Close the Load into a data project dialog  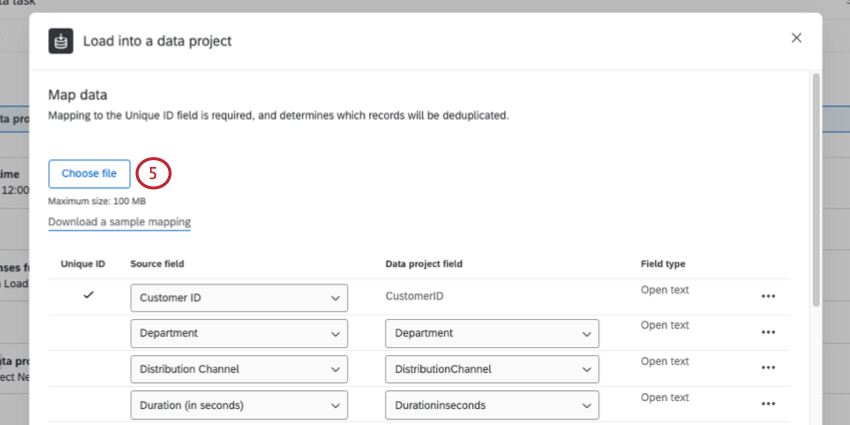[x=796, y=38]
